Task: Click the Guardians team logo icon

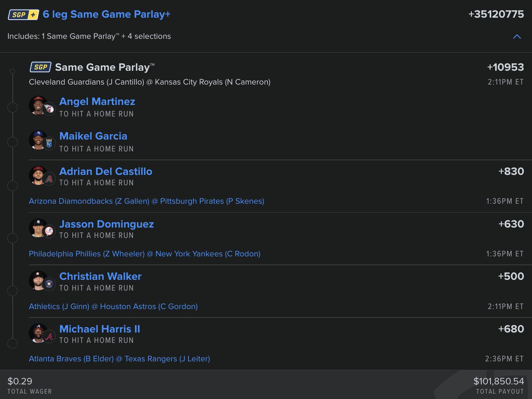Action: coord(49,109)
